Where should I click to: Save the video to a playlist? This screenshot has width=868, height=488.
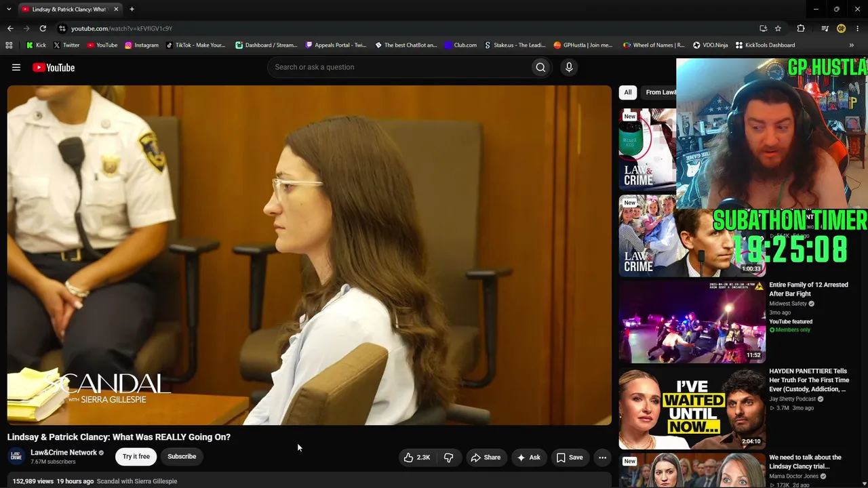pyautogui.click(x=570, y=457)
